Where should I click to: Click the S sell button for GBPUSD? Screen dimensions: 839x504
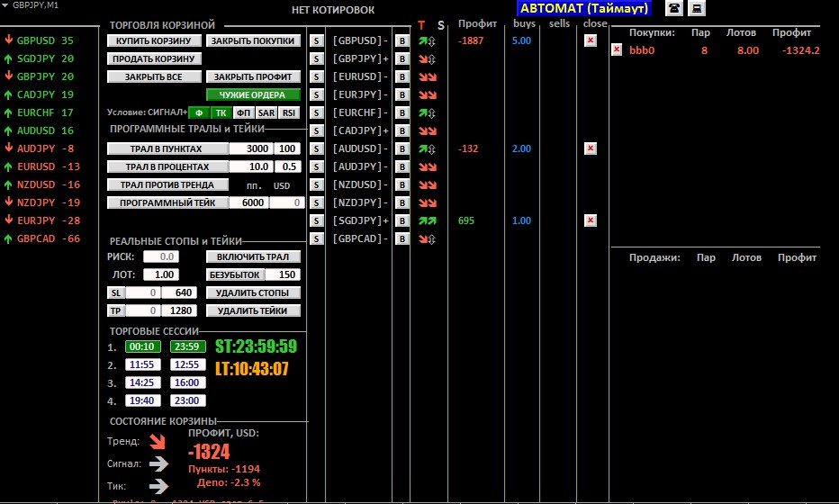316,40
